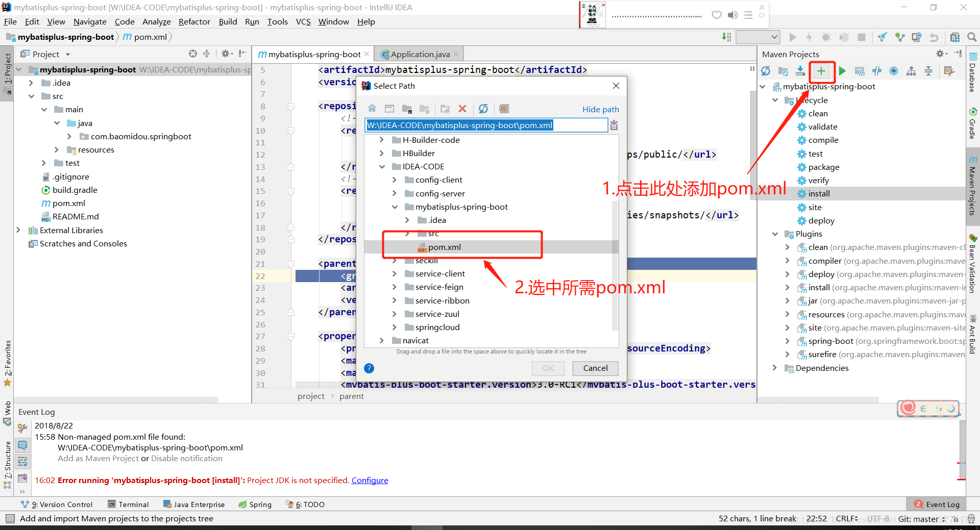Toggle Offline Mode in Maven toolbar
The image size is (980, 530).
[877, 71]
